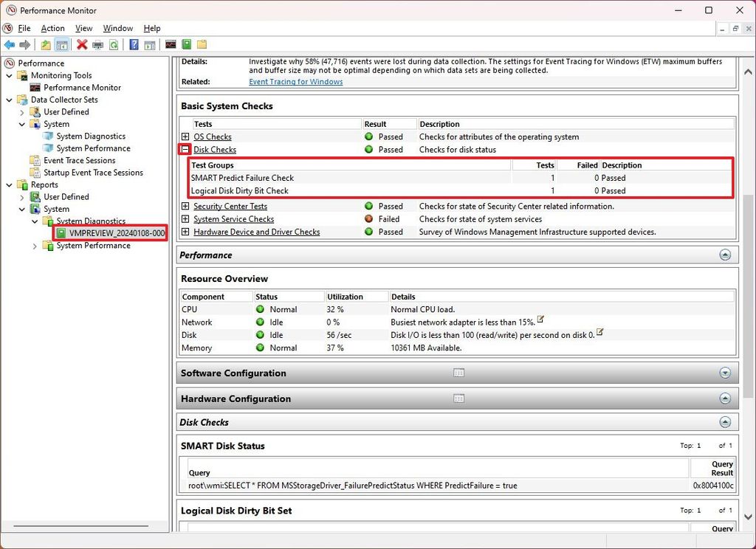Open help via the blue question-mark icon
Image resolution: width=756 pixels, height=549 pixels.
pos(134,45)
